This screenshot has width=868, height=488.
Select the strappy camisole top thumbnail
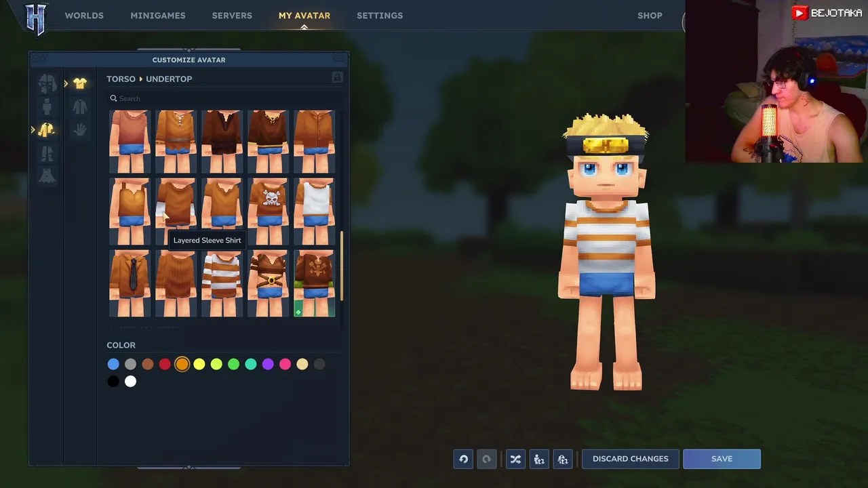click(x=130, y=211)
